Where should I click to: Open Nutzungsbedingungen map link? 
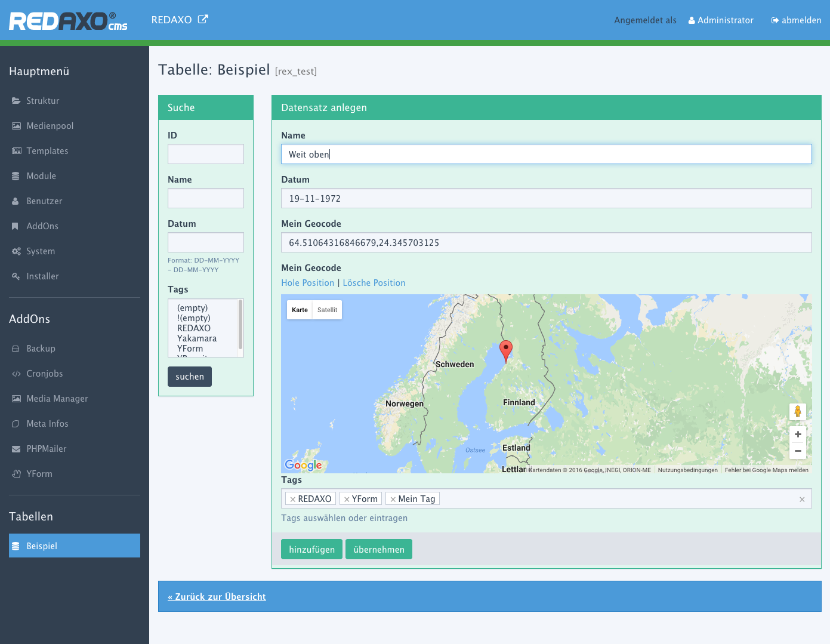coord(688,470)
